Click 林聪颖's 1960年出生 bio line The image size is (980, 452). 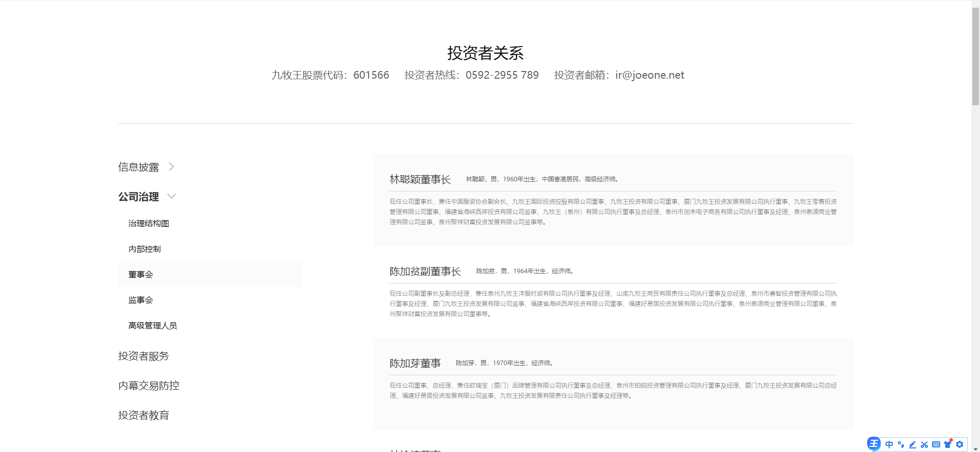click(542, 179)
